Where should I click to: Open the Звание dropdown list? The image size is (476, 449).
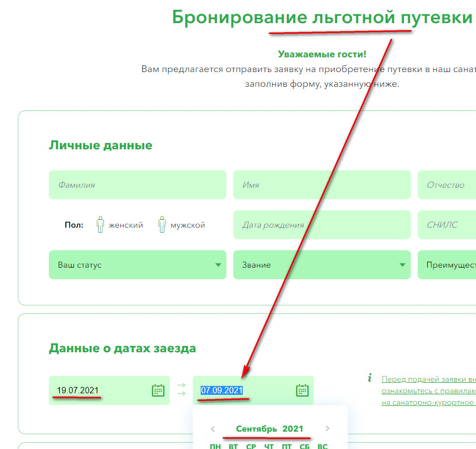tap(322, 265)
